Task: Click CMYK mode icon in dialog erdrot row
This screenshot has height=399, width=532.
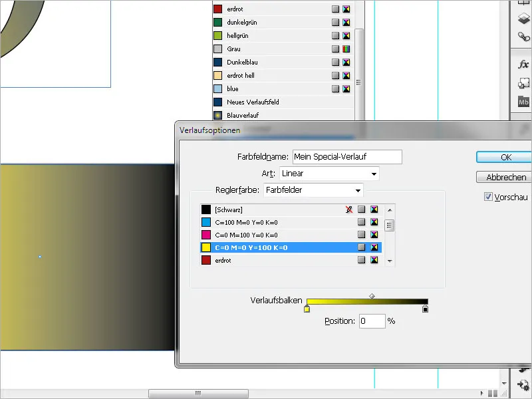Action: (374, 260)
